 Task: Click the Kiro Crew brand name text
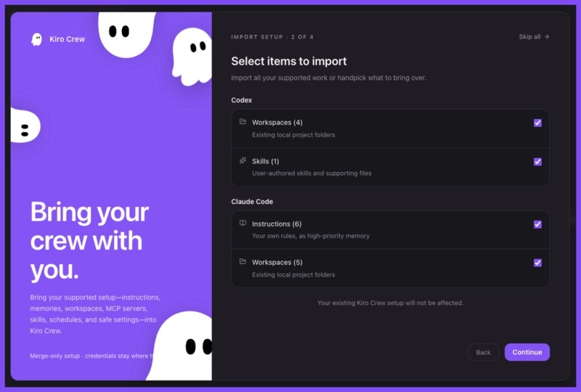pyautogui.click(x=67, y=39)
